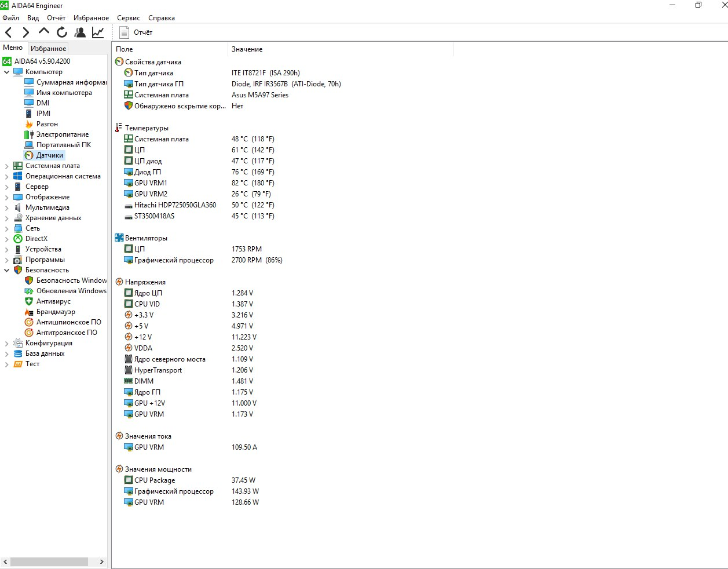Expand the Операционная система tree node
728x569 pixels.
[6, 176]
